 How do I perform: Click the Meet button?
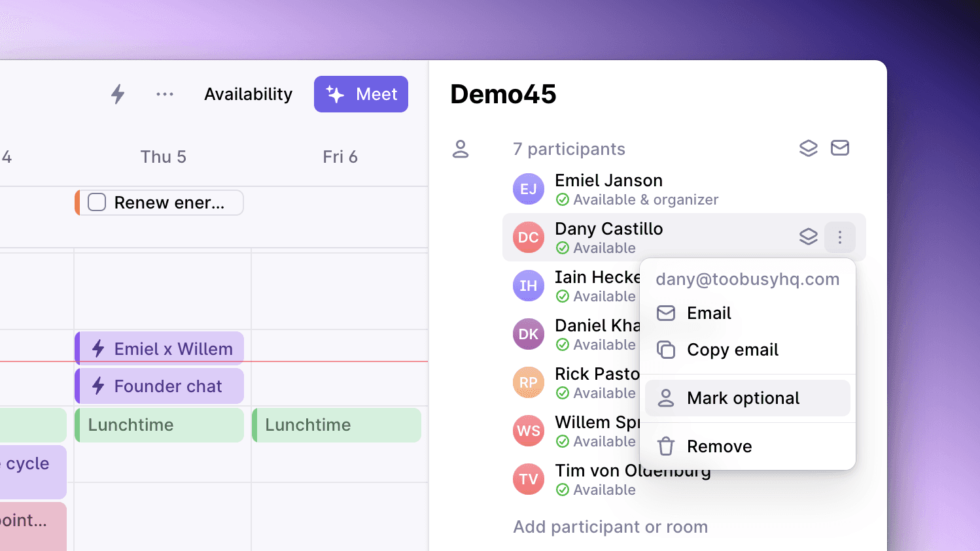pyautogui.click(x=361, y=94)
